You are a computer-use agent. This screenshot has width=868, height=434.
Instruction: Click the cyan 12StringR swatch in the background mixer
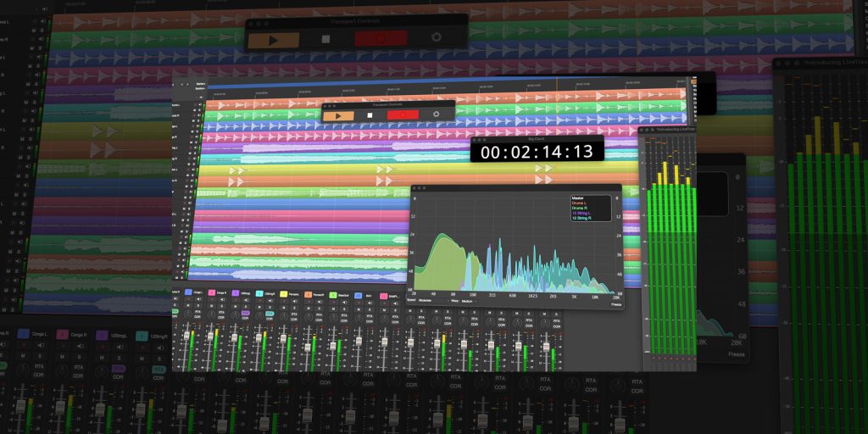142,336
